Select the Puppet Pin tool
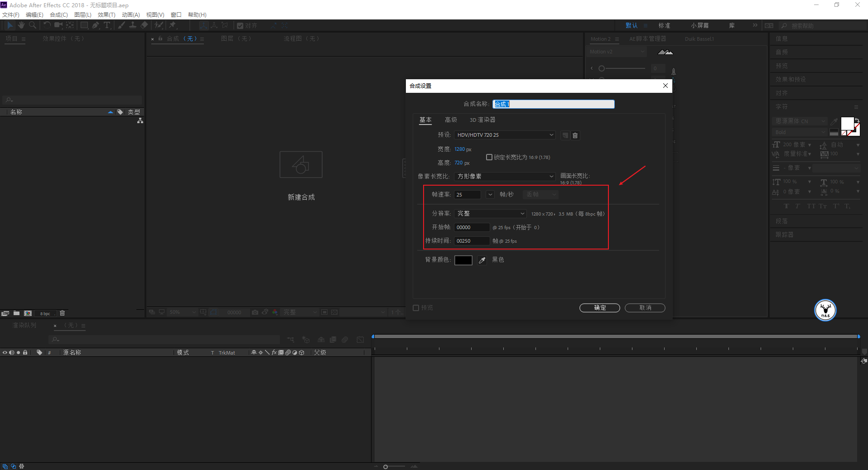The width and height of the screenshot is (868, 470). (x=173, y=25)
